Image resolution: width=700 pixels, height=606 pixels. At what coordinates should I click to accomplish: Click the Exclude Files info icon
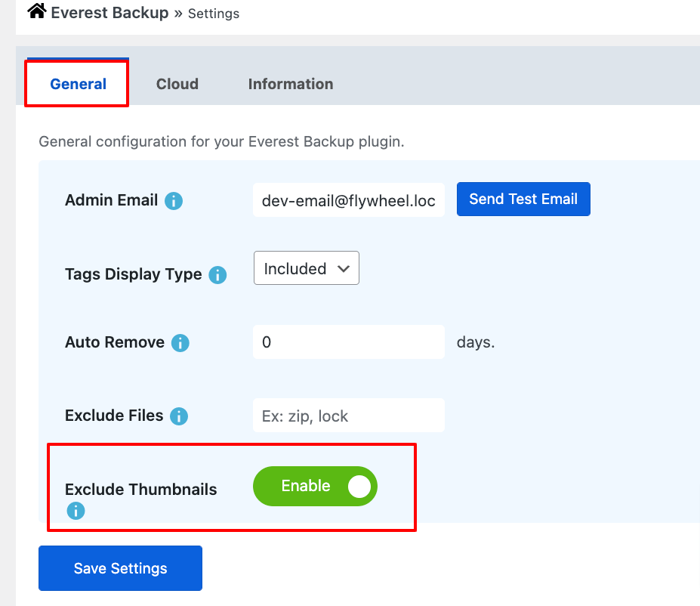pos(179,416)
